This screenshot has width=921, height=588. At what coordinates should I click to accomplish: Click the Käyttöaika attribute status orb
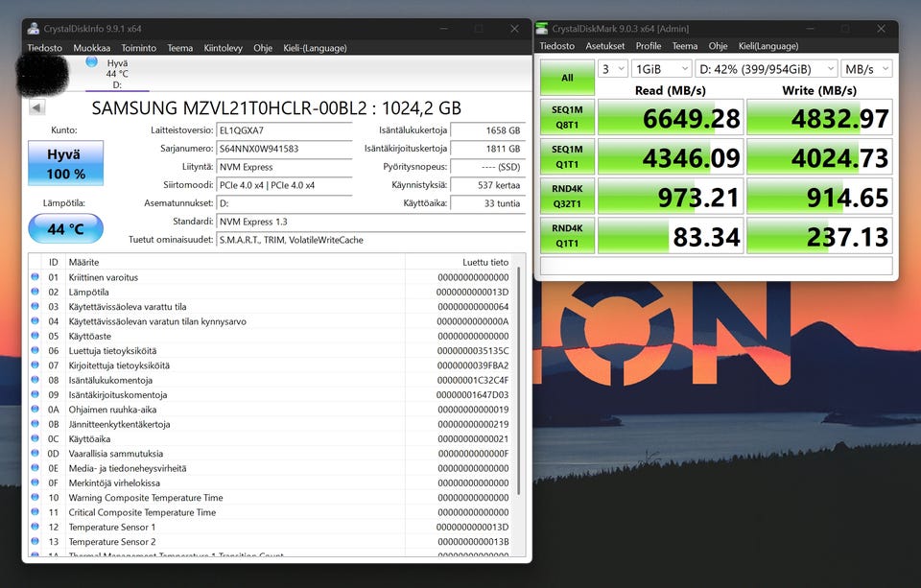(x=35, y=438)
